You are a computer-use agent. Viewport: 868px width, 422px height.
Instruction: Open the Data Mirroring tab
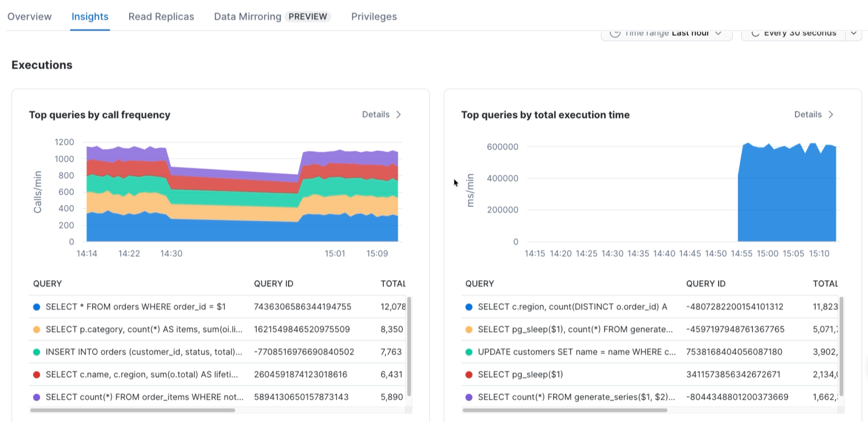click(x=272, y=17)
